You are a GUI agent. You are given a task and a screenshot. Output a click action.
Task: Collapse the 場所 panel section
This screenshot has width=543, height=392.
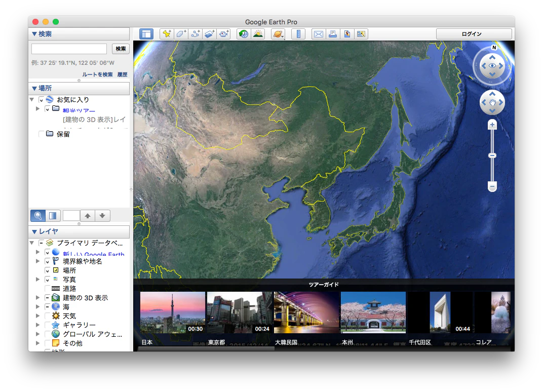coord(34,88)
